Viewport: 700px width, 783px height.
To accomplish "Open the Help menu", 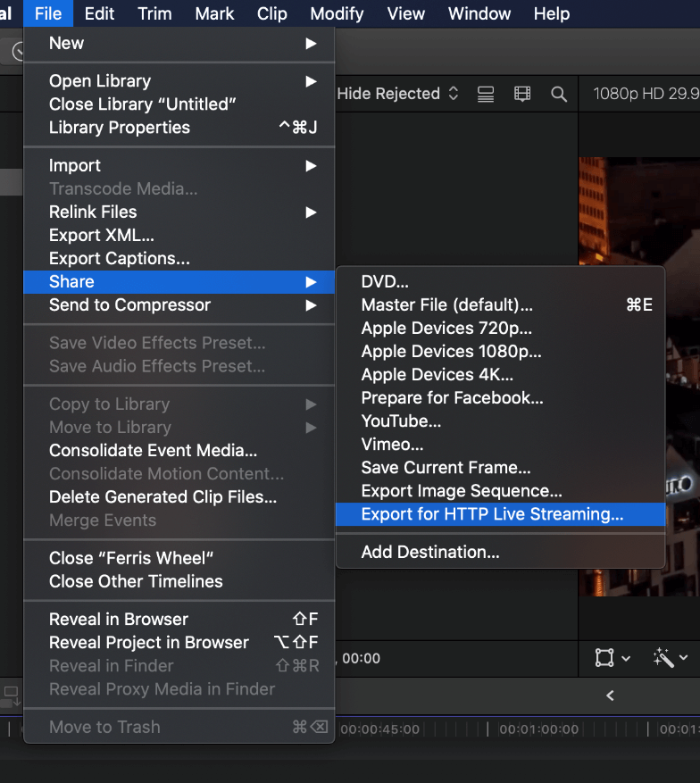I will pos(551,13).
